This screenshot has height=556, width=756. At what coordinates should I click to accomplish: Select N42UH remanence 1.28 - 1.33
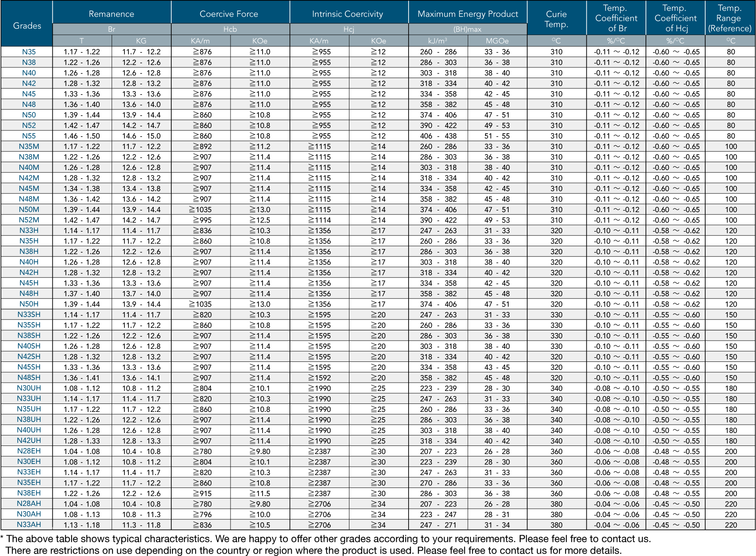82,441
